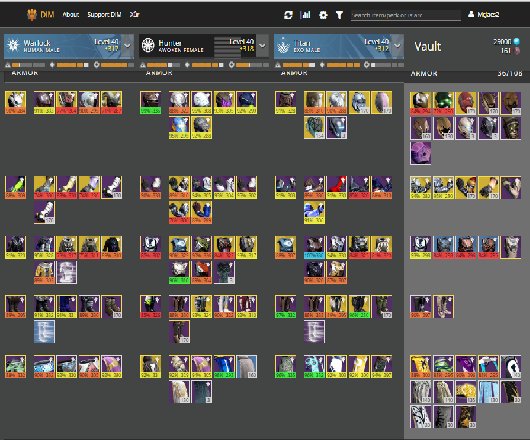Select the Warlock's equipped green gauntlets
Viewport: 530px width, 440px height.
coord(16,187)
